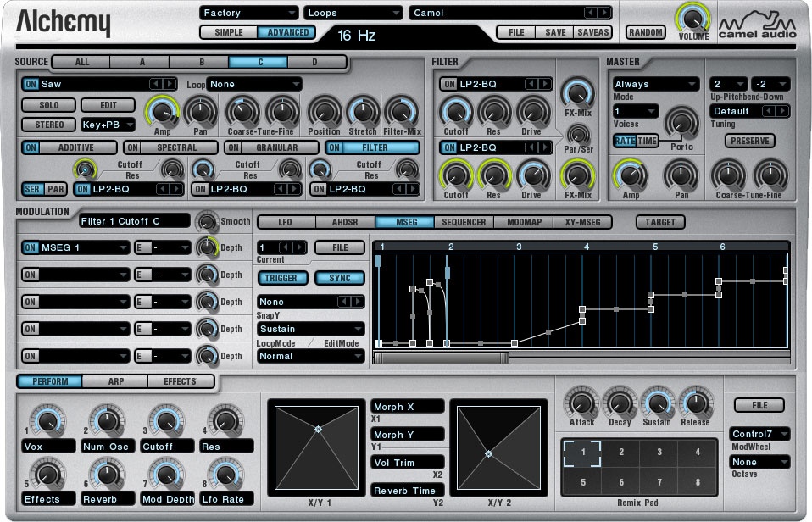This screenshot has width=812, height=522.
Task: Click the Lfo Rate performance knob
Action: click(225, 475)
